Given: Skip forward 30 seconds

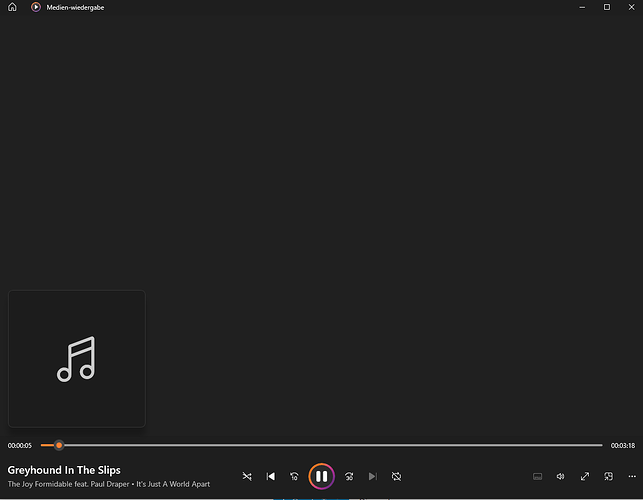Looking at the screenshot, I should coord(349,476).
